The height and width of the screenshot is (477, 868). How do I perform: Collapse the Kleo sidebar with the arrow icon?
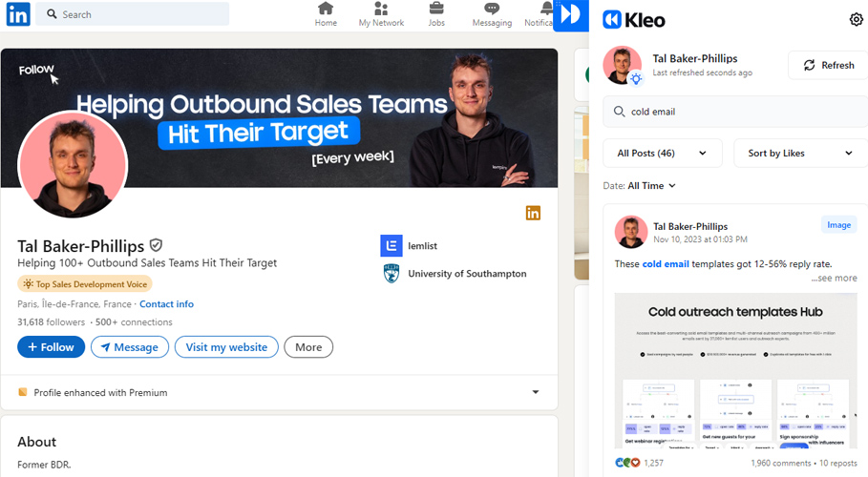[x=571, y=15]
